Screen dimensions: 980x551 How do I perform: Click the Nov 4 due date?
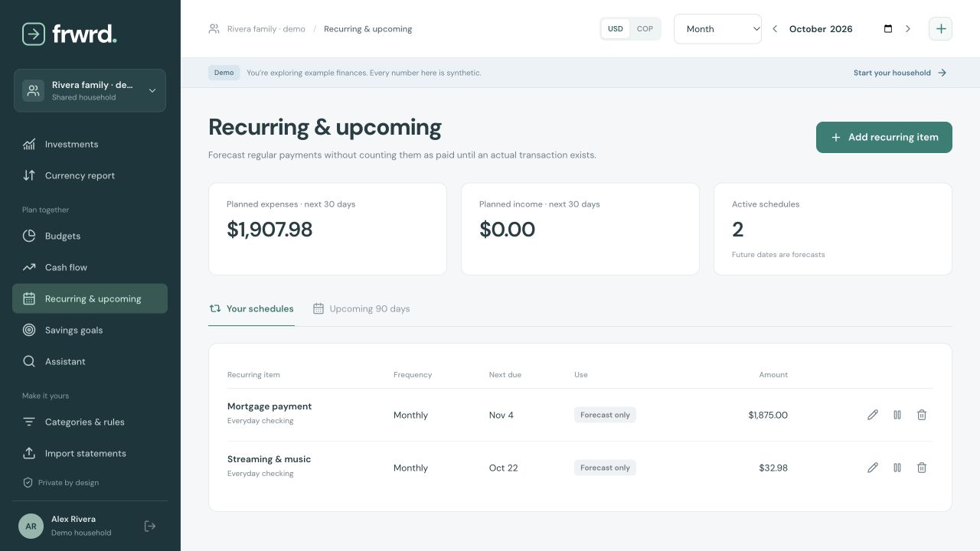coord(501,415)
